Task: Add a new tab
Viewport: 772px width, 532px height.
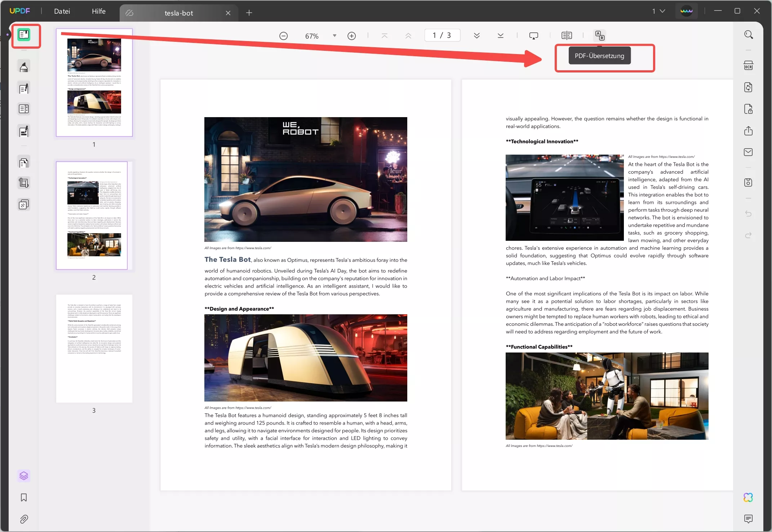Action: coord(249,13)
